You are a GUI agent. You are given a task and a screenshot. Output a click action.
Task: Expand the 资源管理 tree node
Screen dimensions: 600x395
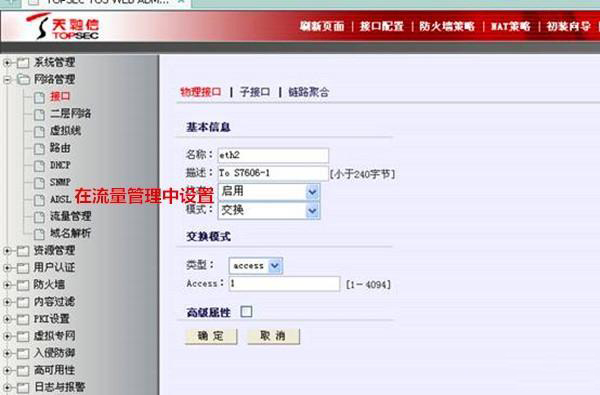click(x=7, y=251)
